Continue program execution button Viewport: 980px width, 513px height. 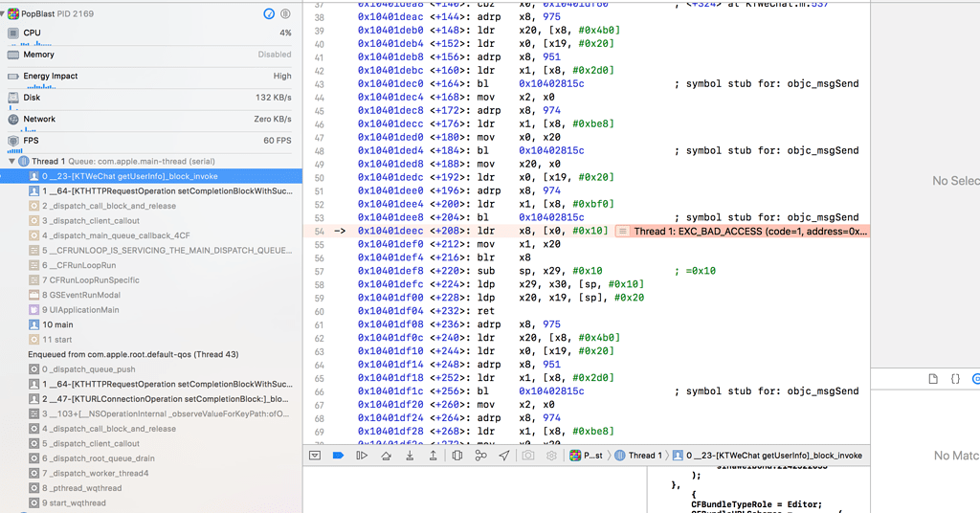tap(362, 456)
